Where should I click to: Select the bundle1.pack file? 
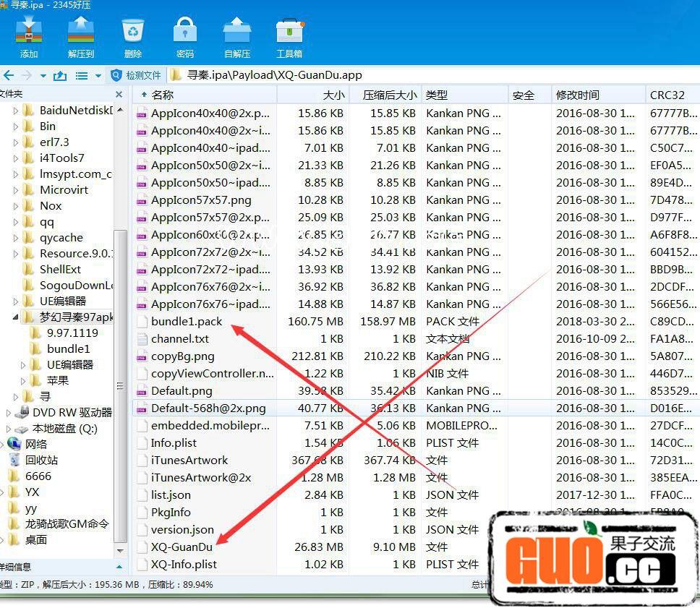[x=187, y=321]
